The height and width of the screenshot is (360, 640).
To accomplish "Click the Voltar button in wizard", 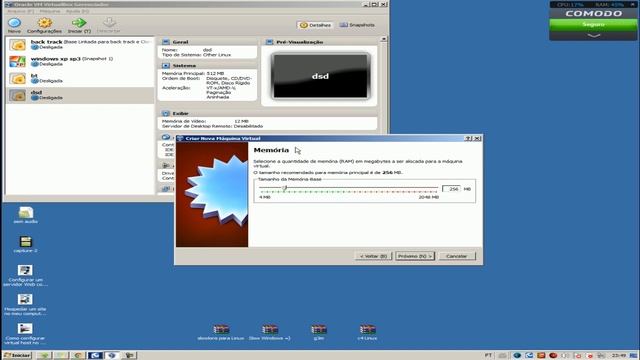I will (373, 256).
